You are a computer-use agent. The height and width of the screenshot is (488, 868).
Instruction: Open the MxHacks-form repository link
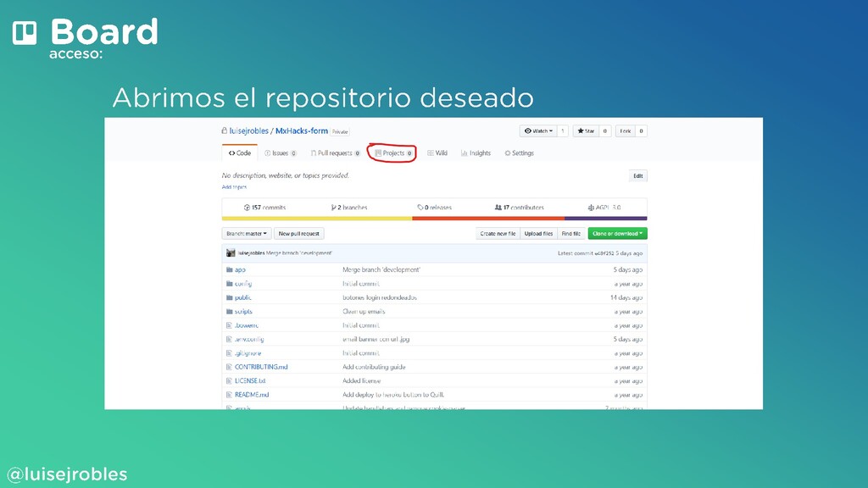tap(302, 131)
